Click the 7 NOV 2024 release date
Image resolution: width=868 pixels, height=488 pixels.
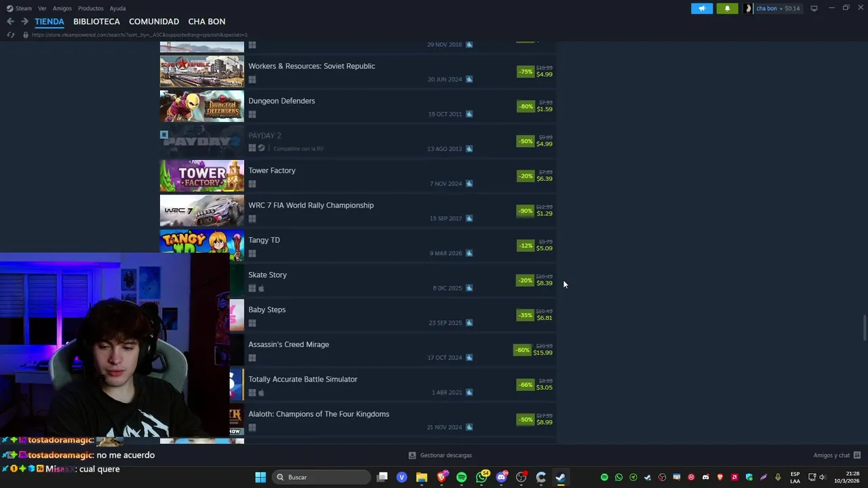[446, 184]
